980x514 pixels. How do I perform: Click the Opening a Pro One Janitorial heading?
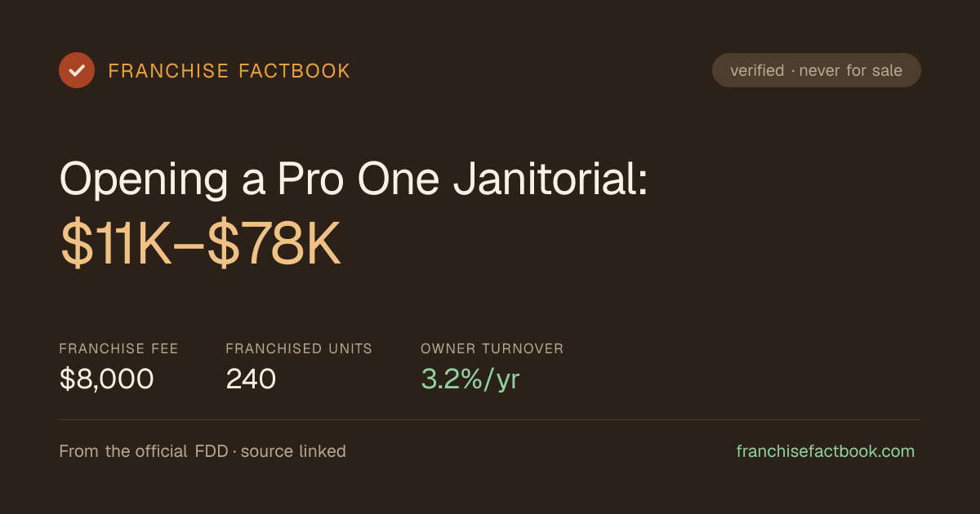(354, 179)
